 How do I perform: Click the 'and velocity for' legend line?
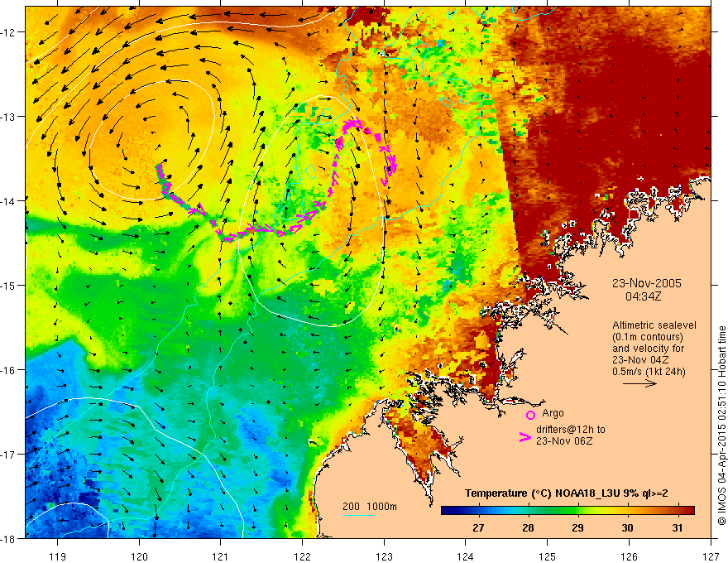click(648, 348)
